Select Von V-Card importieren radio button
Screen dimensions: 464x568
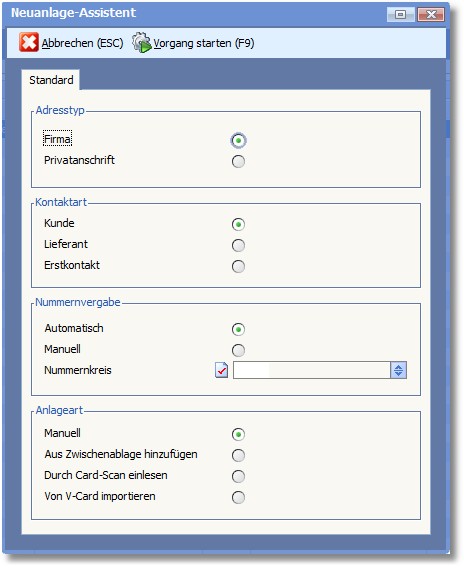pyautogui.click(x=238, y=497)
